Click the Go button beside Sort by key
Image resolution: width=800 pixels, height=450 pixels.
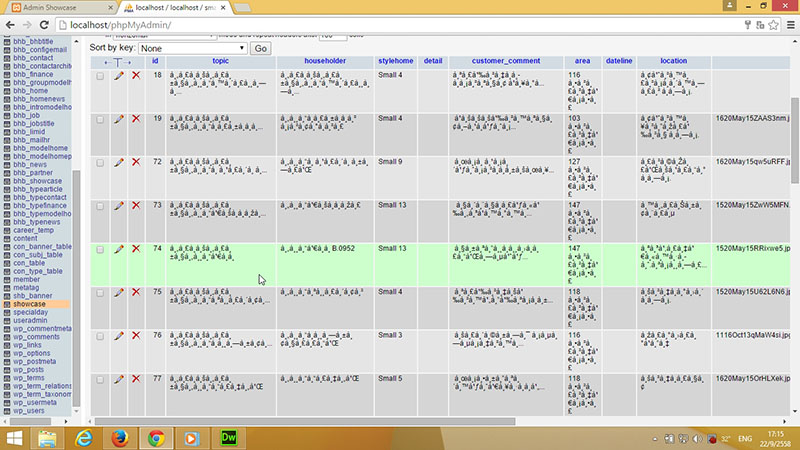[x=261, y=48]
